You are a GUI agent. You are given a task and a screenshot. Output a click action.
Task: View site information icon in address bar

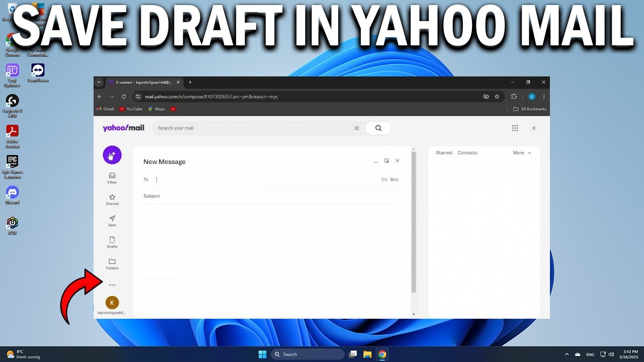(138, 97)
